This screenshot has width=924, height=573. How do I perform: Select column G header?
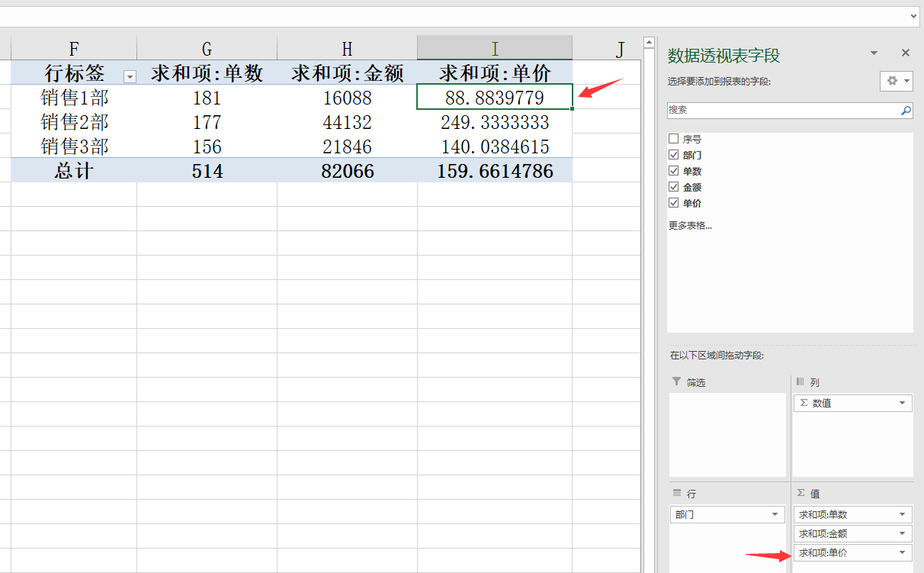[x=207, y=49]
